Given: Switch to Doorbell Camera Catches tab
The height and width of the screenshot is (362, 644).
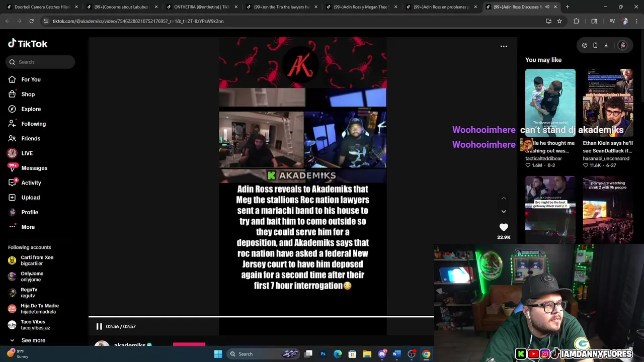Looking at the screenshot, I should coord(42,7).
